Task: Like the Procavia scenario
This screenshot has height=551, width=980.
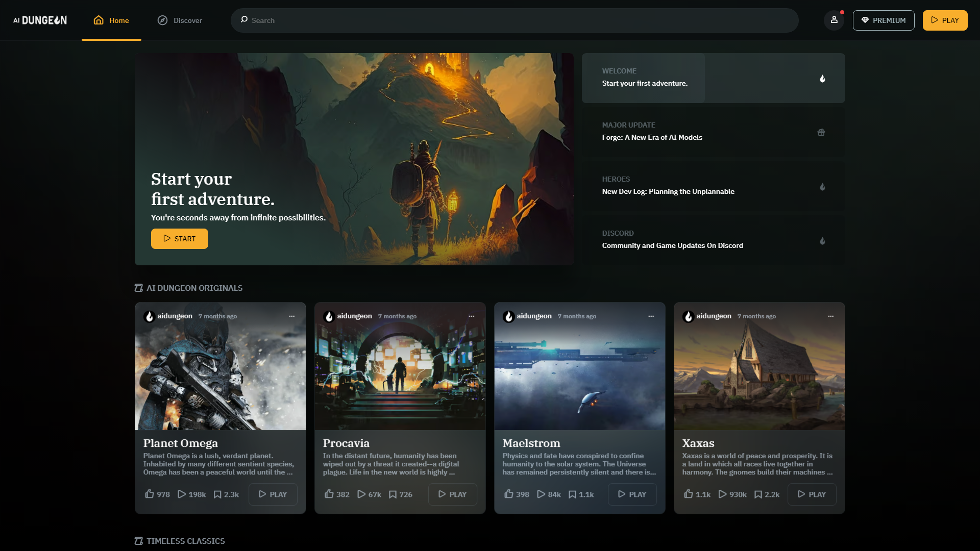Action: pyautogui.click(x=337, y=494)
